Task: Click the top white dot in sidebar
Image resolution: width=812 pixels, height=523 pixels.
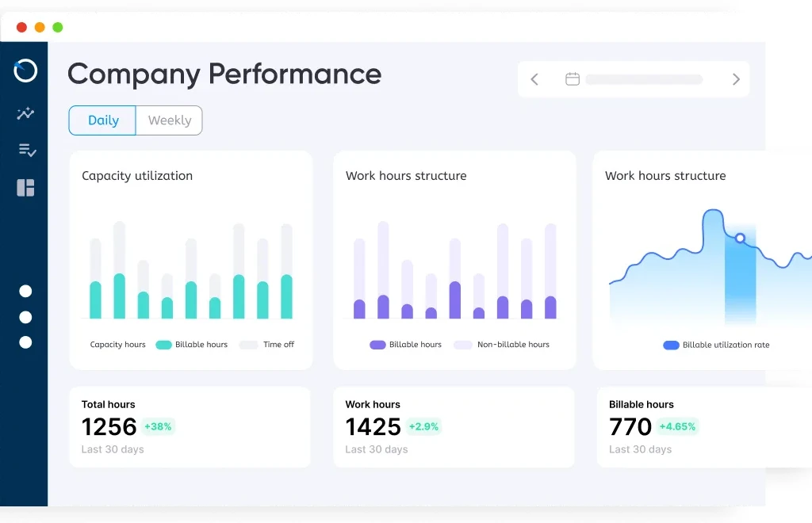Action: coord(25,292)
